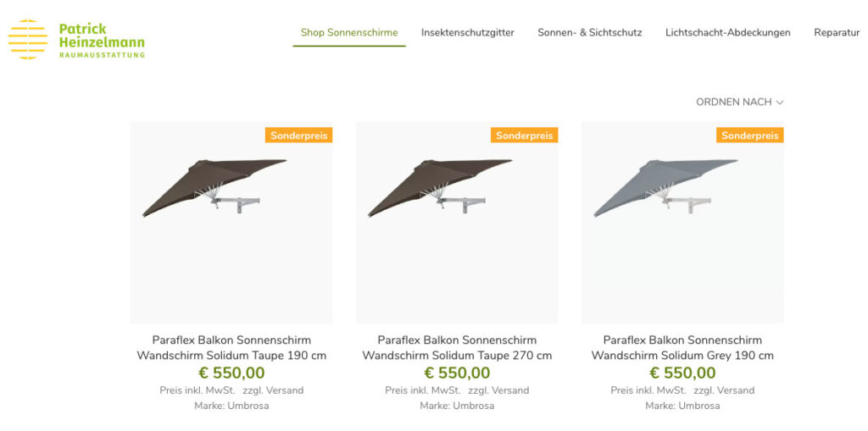Open Grey 190 cm umbrella image

click(x=682, y=223)
